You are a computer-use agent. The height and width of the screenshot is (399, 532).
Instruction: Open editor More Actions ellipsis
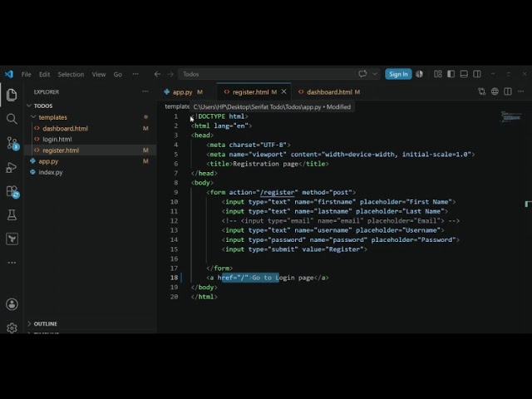(x=521, y=91)
